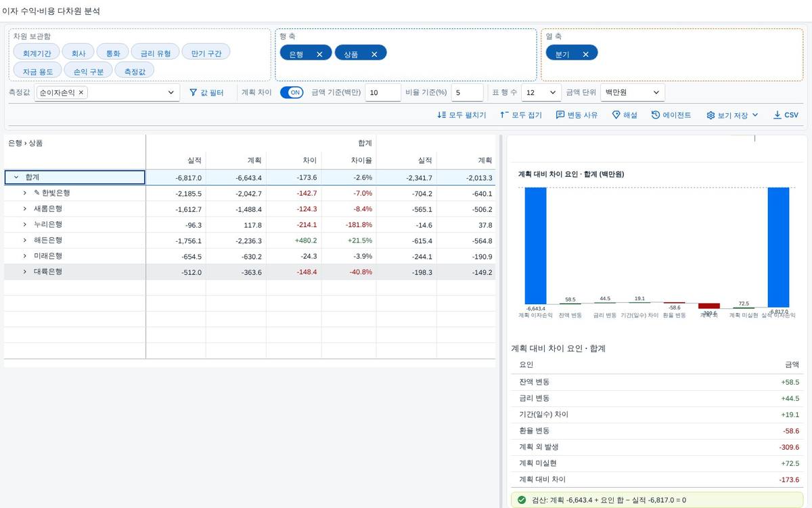Click the -181.8% cell for 누리은행
The height and width of the screenshot is (508, 812).
click(348, 225)
